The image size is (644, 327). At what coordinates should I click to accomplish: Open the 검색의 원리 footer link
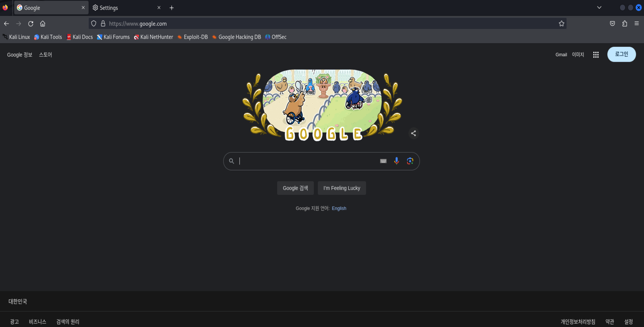(x=68, y=322)
